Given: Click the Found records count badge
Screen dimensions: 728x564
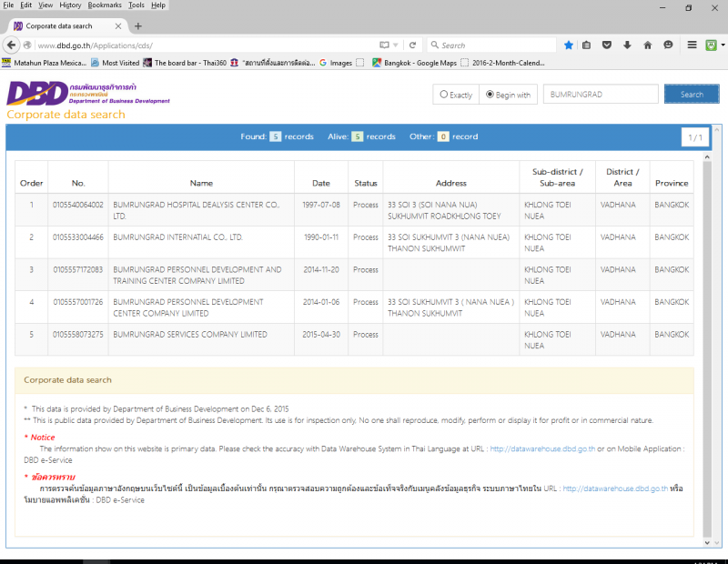Looking at the screenshot, I should (x=276, y=136).
